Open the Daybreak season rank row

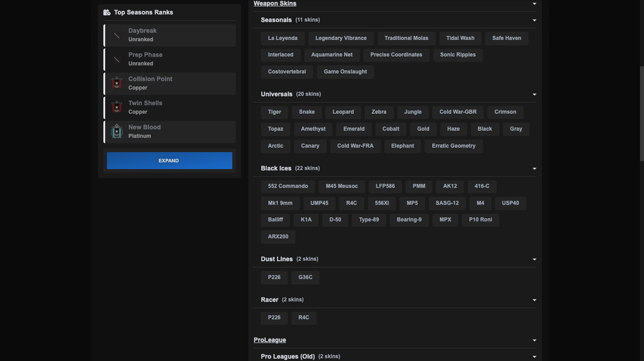170,35
